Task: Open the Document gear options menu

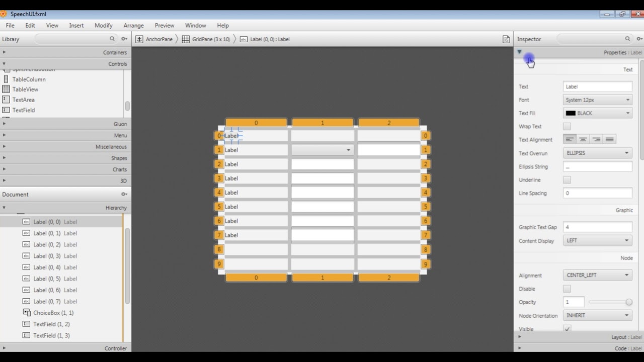Action: coord(124,194)
